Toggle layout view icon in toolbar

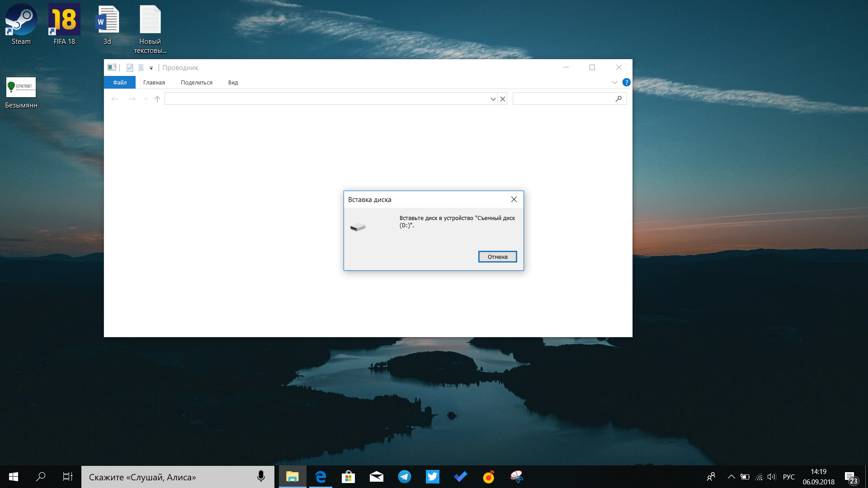pos(112,67)
